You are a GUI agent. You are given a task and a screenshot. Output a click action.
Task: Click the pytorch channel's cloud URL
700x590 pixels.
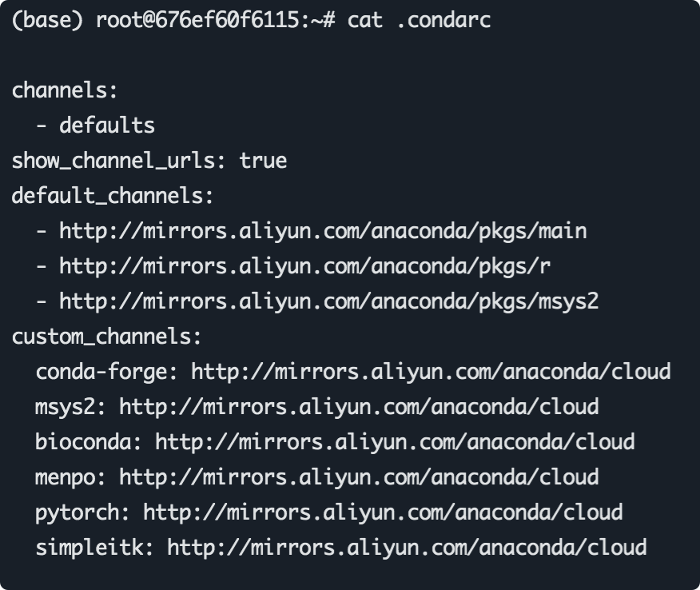383,512
